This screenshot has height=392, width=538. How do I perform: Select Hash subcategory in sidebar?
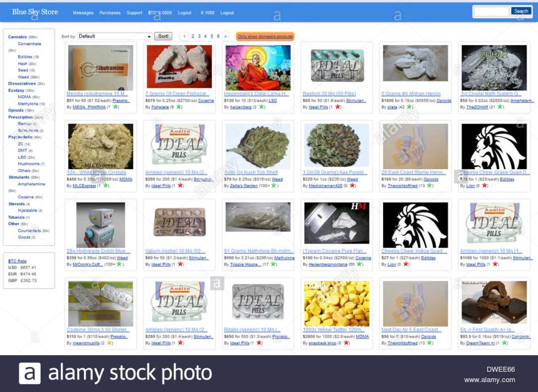click(23, 64)
